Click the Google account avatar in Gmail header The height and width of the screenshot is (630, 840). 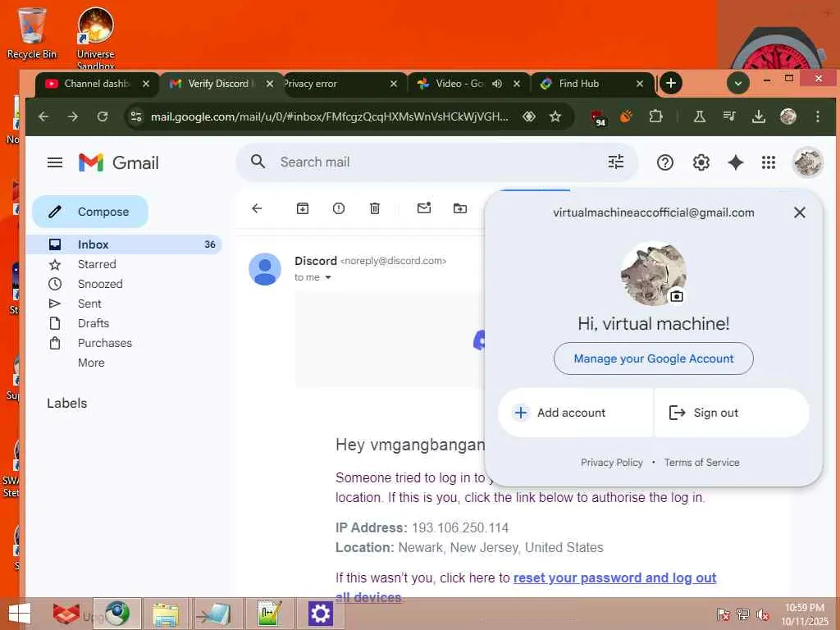808,162
